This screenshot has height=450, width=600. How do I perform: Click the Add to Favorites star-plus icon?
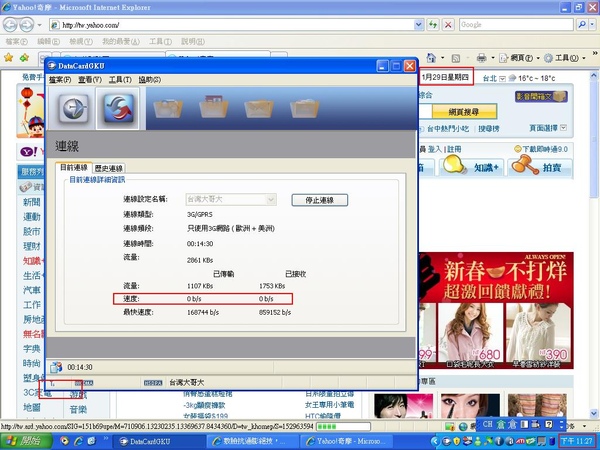pos(24,58)
